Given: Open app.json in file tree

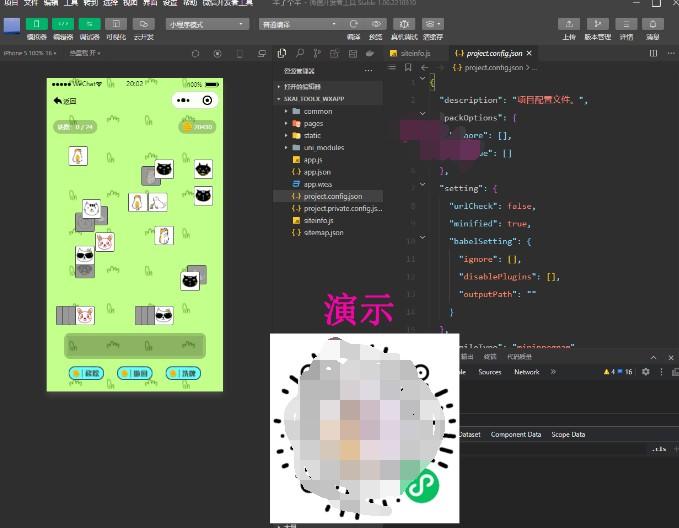Looking at the screenshot, I should (x=316, y=172).
